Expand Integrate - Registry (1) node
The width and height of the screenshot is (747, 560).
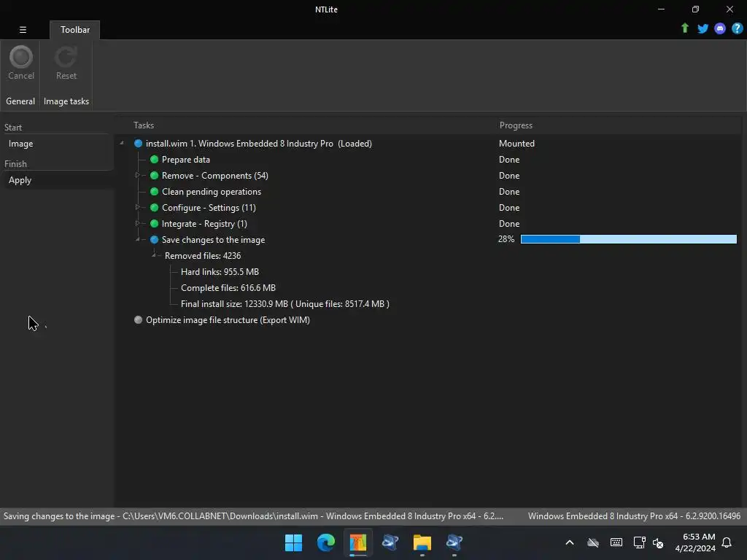[x=137, y=223]
